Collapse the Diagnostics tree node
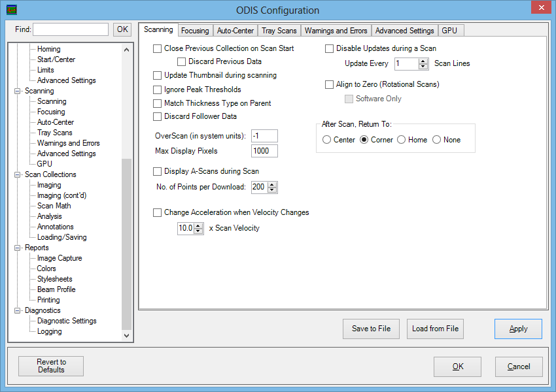 click(18, 310)
